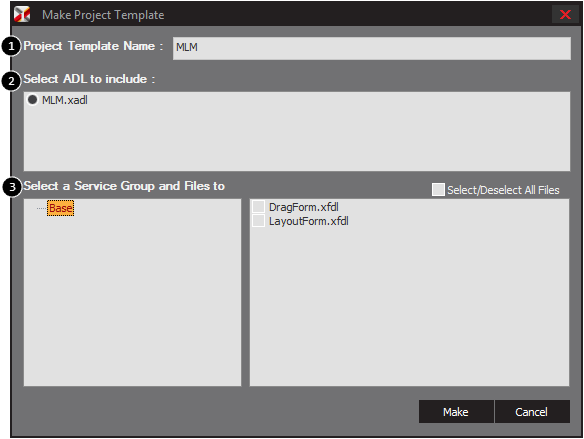
Task: Click the app logo icon in title bar
Action: click(x=22, y=15)
